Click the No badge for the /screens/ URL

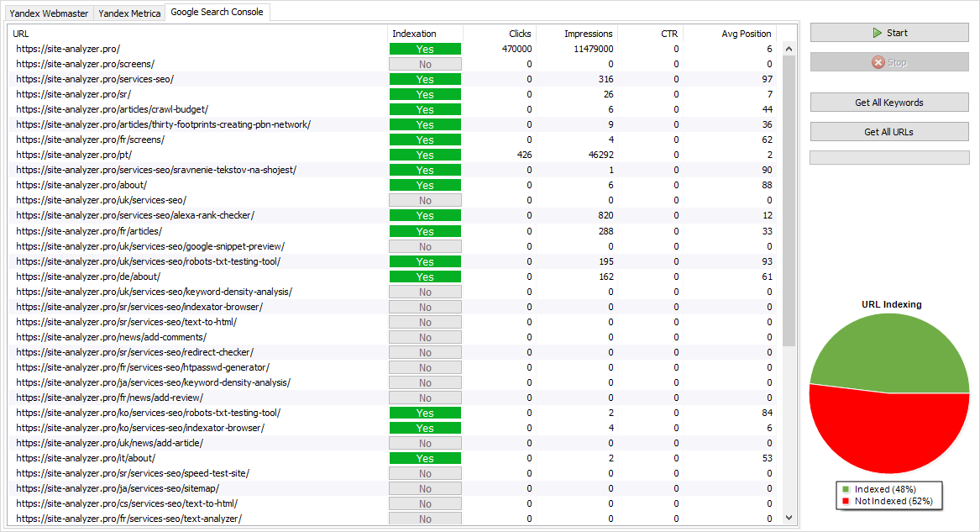coord(425,64)
